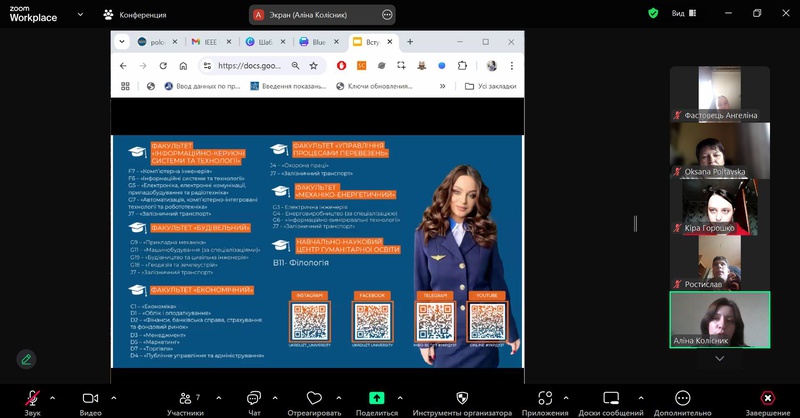Image resolution: width=800 pixels, height=418 pixels.
Task: Click the red Завершение end meeting button
Action: pyautogui.click(x=767, y=403)
